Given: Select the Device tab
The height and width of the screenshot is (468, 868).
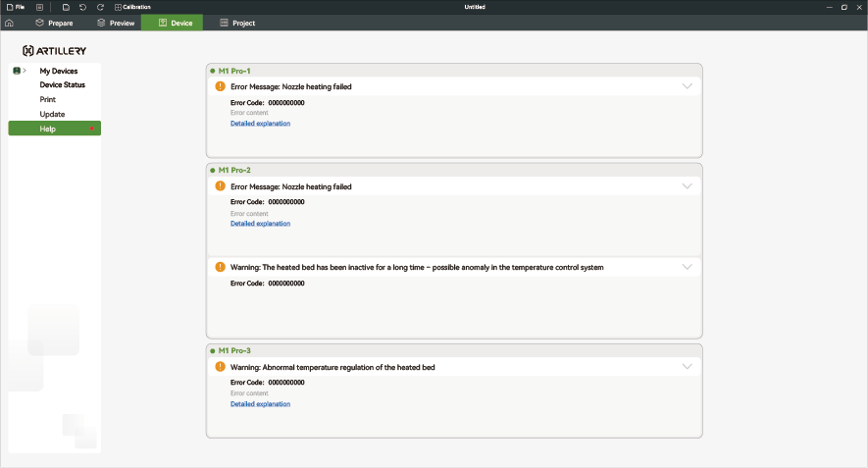Looking at the screenshot, I should [x=173, y=23].
